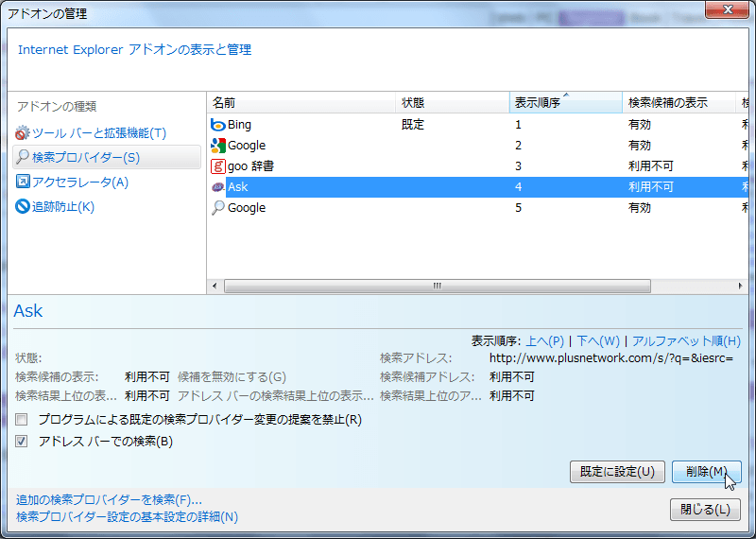
Task: Switch to アクセラレータ(A) category
Action: [80, 183]
